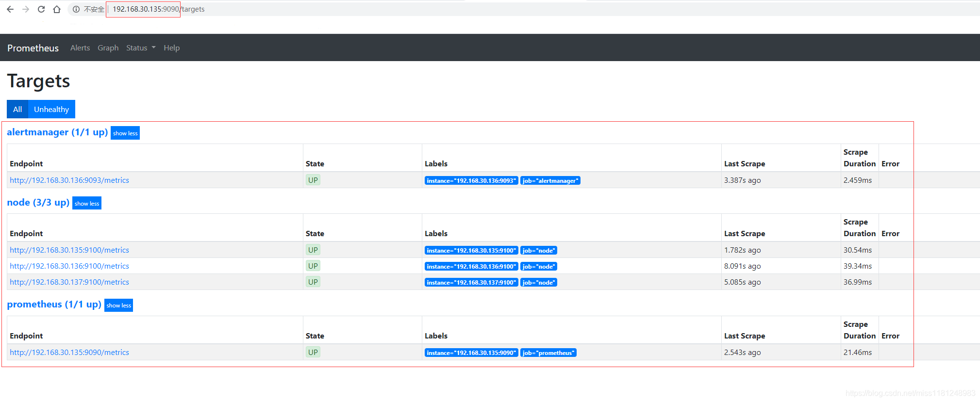Click label instance="192.168.30.136:9093"
This screenshot has height=402, width=980.
click(x=471, y=181)
